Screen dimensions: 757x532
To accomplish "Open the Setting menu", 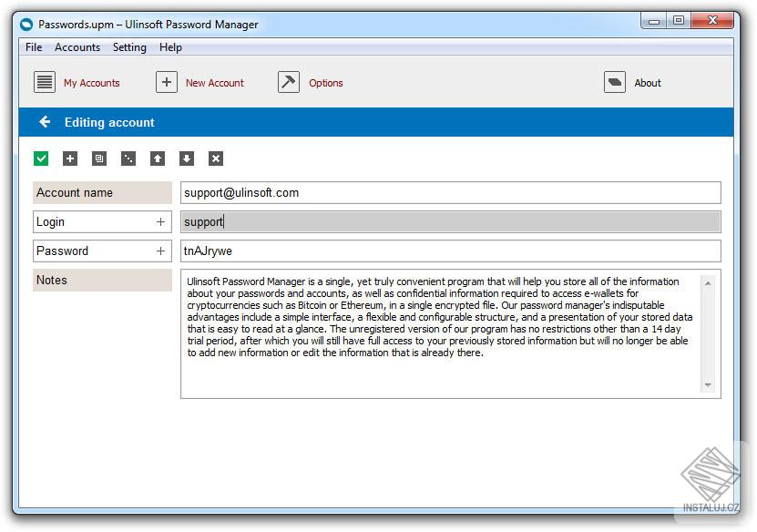I will tap(129, 47).
